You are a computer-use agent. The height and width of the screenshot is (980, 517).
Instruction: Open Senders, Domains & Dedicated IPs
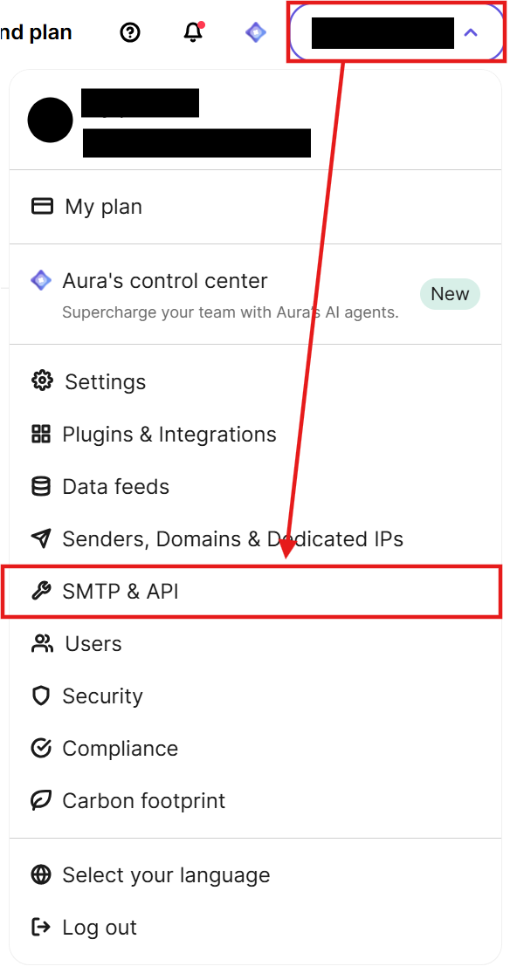coord(255,538)
